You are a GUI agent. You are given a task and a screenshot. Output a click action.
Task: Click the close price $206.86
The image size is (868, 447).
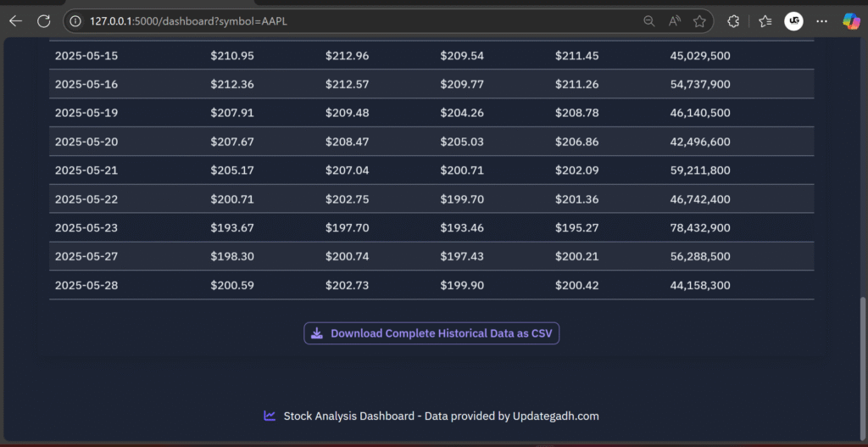[576, 142]
